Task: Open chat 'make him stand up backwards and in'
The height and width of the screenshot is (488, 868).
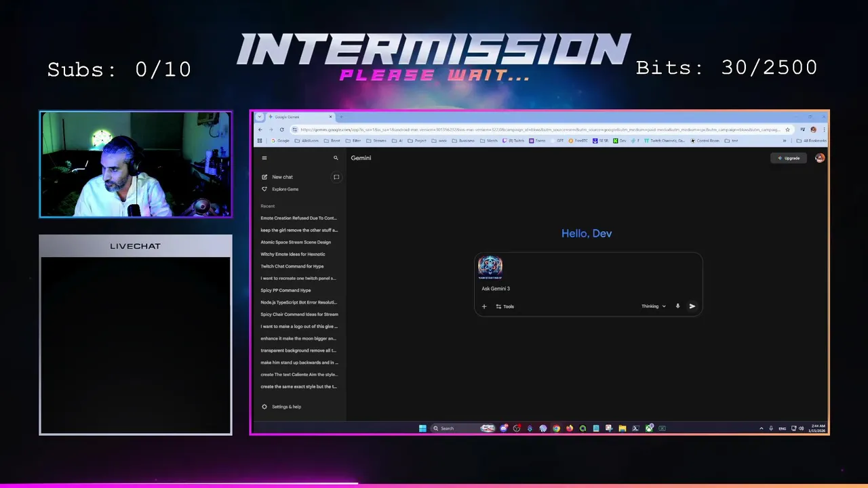Action: tap(299, 363)
